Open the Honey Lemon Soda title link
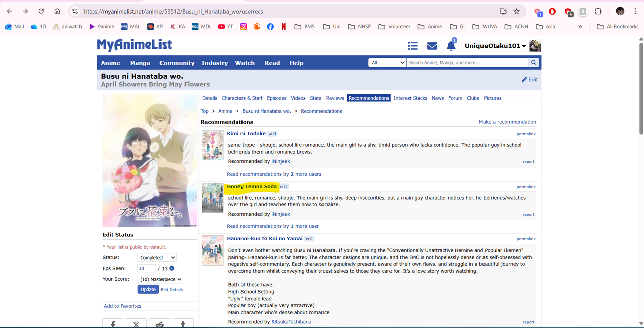The height and width of the screenshot is (328, 644). [x=252, y=186]
